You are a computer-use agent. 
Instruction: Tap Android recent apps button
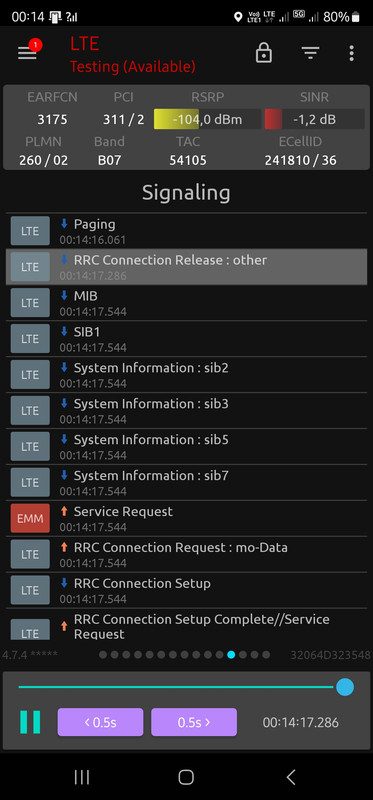coord(82,777)
